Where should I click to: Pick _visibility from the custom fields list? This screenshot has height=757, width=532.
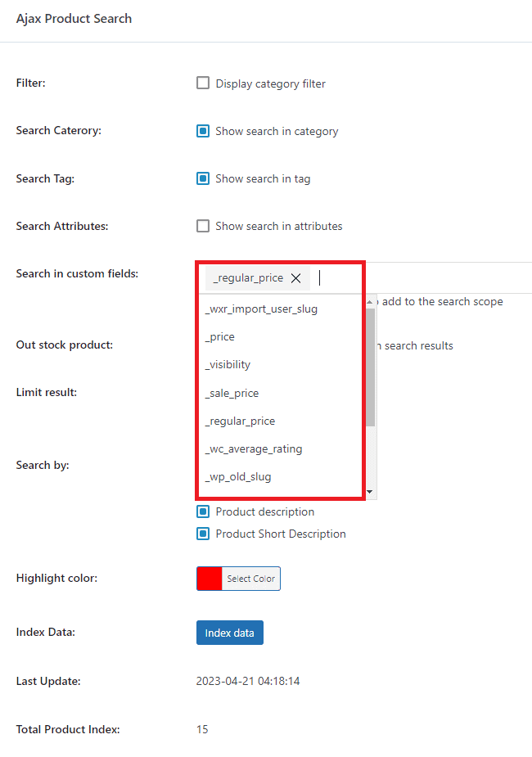point(228,365)
